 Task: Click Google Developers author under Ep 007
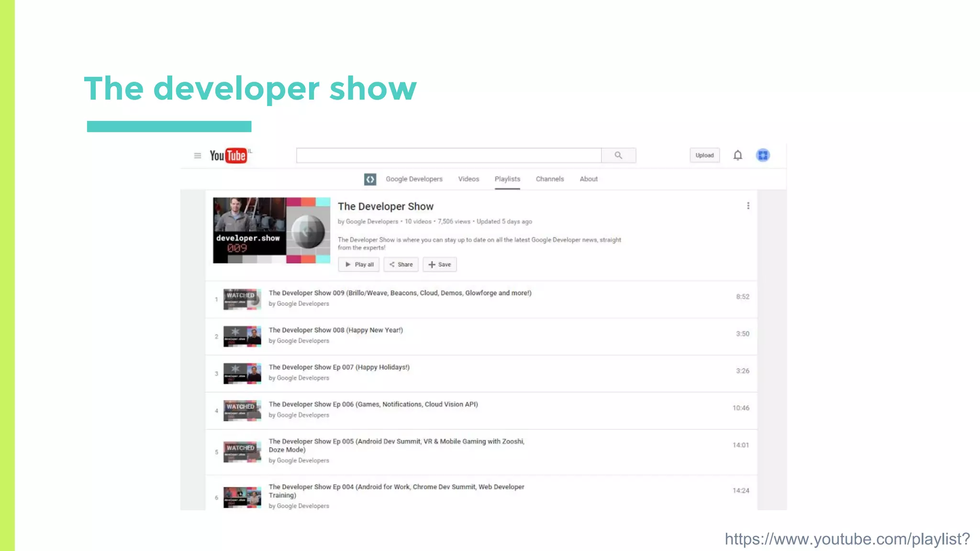click(x=303, y=378)
